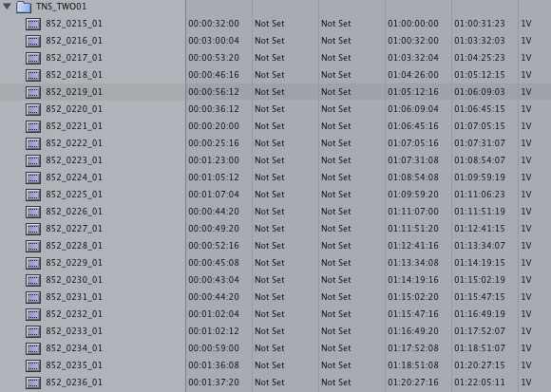Viewport: 551px width, 392px height.
Task: Select clip name 852_0229_01
Action: coord(74,263)
